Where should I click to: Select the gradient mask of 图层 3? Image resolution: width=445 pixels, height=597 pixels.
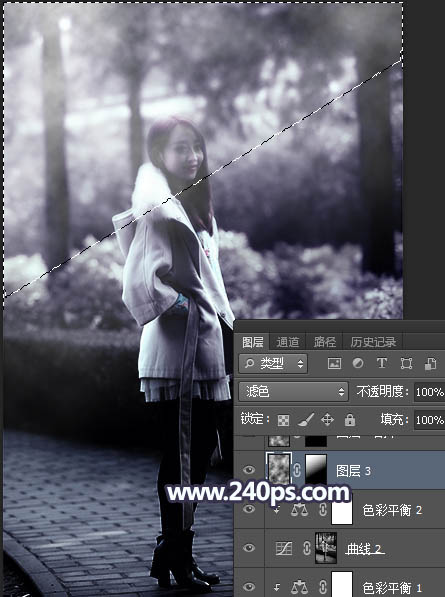pos(316,470)
